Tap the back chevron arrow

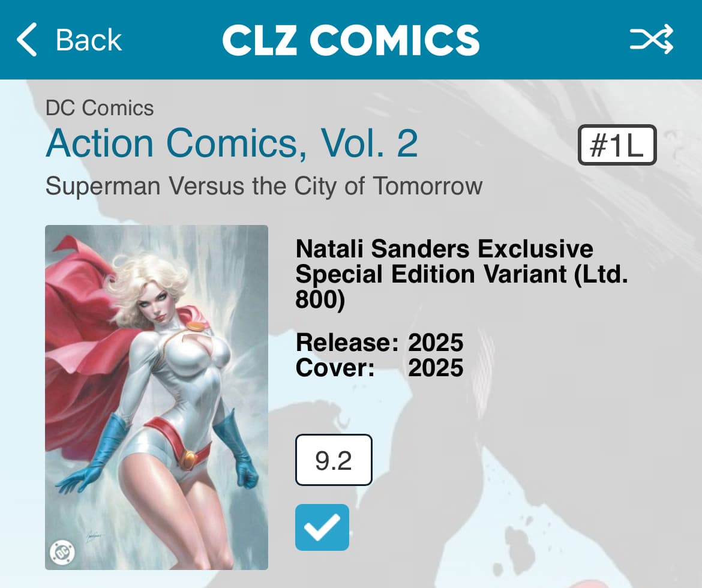click(x=26, y=40)
